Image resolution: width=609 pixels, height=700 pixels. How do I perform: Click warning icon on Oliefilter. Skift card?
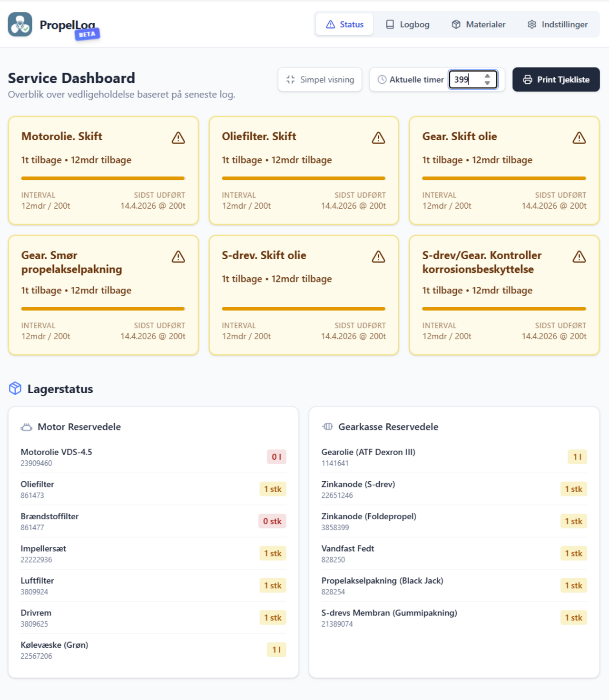pyautogui.click(x=378, y=138)
